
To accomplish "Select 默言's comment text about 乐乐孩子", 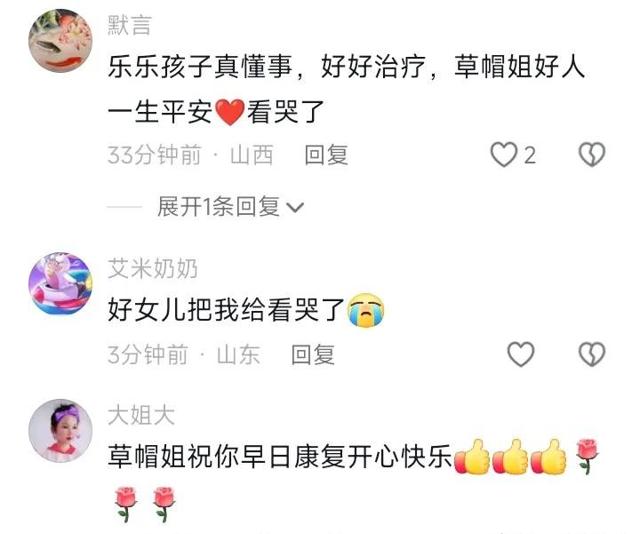I will 346,89.
